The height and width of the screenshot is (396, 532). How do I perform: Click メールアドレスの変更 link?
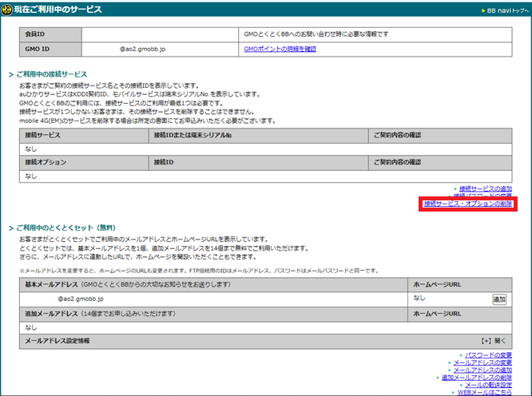coord(482,362)
